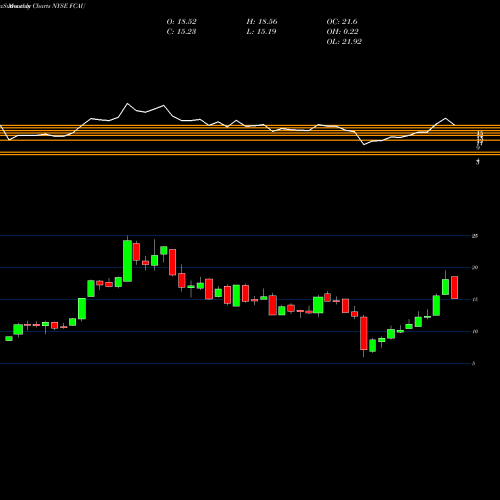500x500 pixels.
Task: Click the OC: 21.6 reading
Action: click(x=342, y=22)
